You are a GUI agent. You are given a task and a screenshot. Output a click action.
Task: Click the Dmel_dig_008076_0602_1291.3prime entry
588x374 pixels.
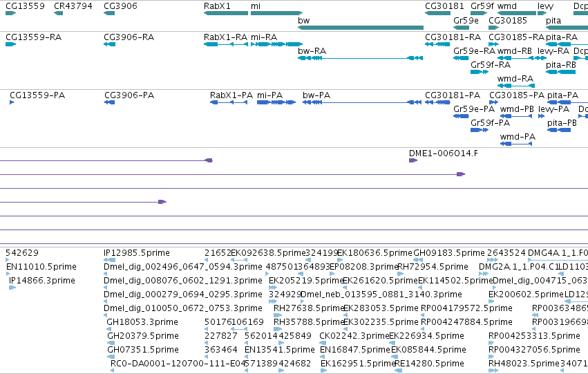(183, 281)
